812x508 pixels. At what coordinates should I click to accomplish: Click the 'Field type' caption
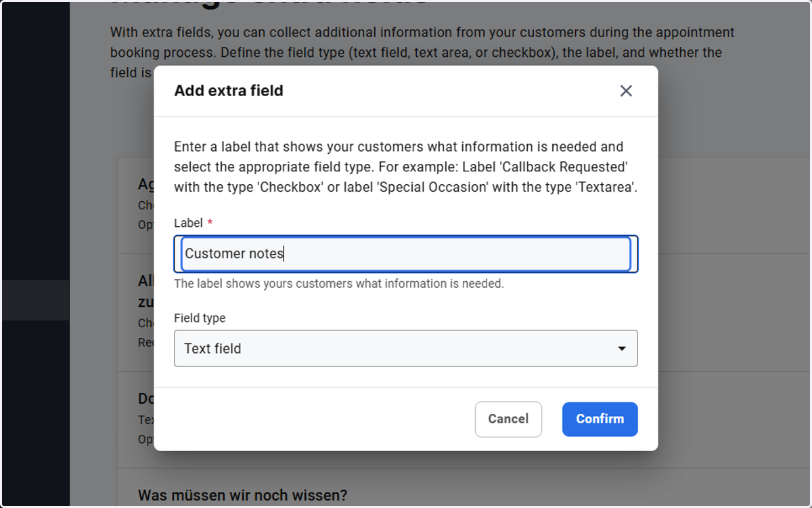click(x=200, y=318)
